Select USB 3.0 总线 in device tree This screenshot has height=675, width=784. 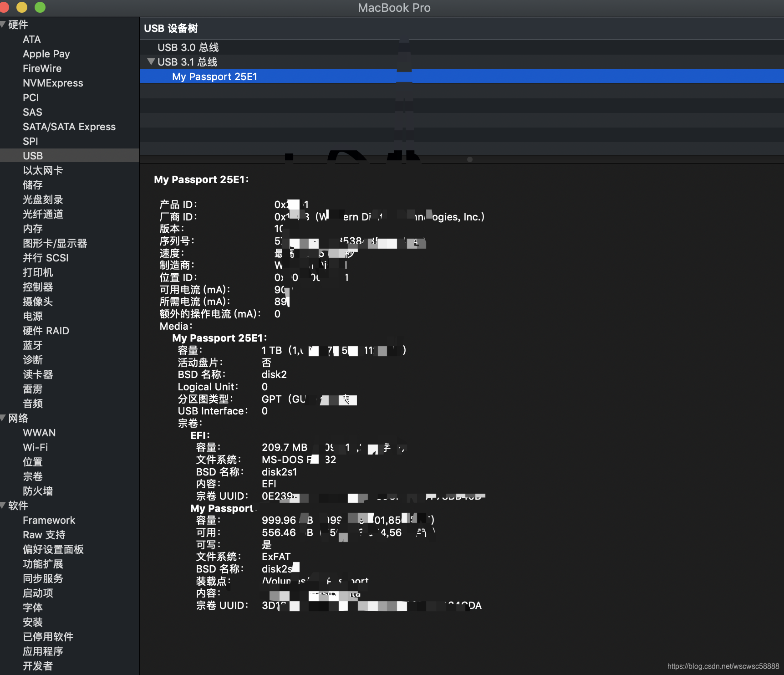pyautogui.click(x=462, y=47)
